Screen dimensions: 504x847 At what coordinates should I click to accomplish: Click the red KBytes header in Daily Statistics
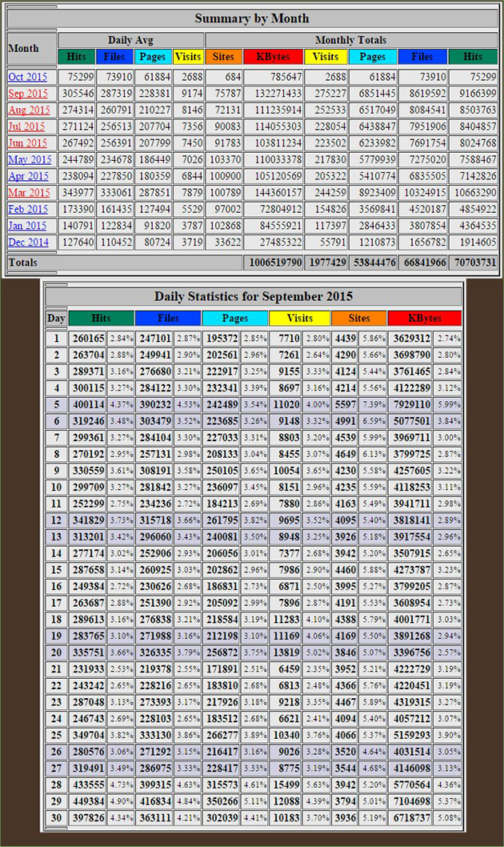(424, 318)
